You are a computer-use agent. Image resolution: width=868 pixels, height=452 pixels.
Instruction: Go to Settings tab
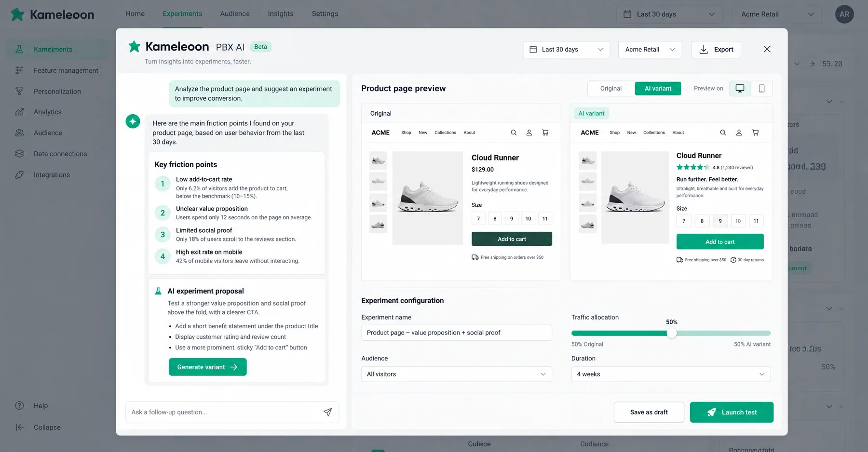coord(325,13)
